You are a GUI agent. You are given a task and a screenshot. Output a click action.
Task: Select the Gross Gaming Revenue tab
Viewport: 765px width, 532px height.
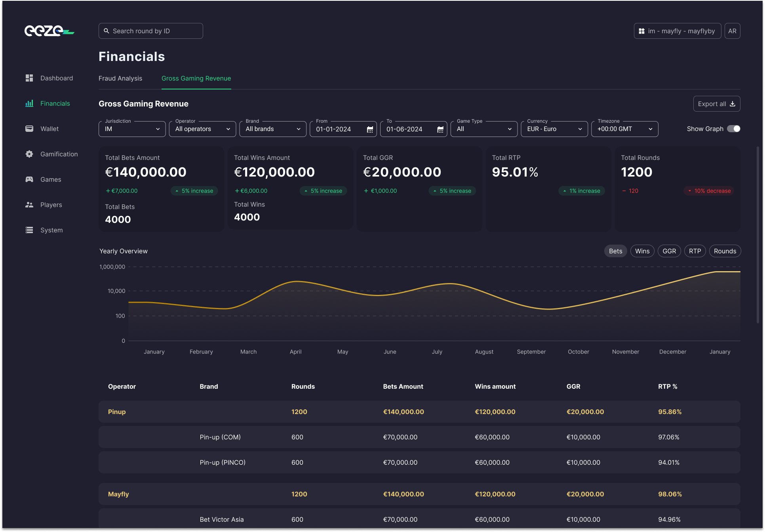(x=196, y=78)
